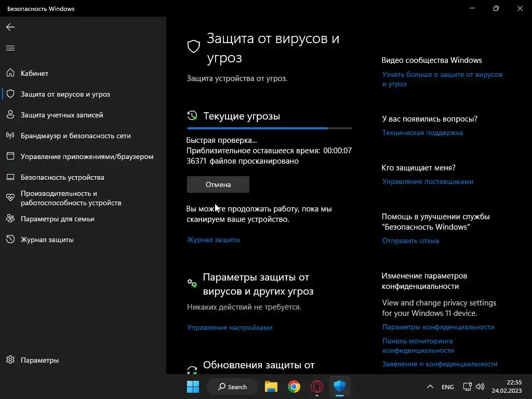Click the family icon for Параметры для семьи
The image size is (532, 399).
10,219
